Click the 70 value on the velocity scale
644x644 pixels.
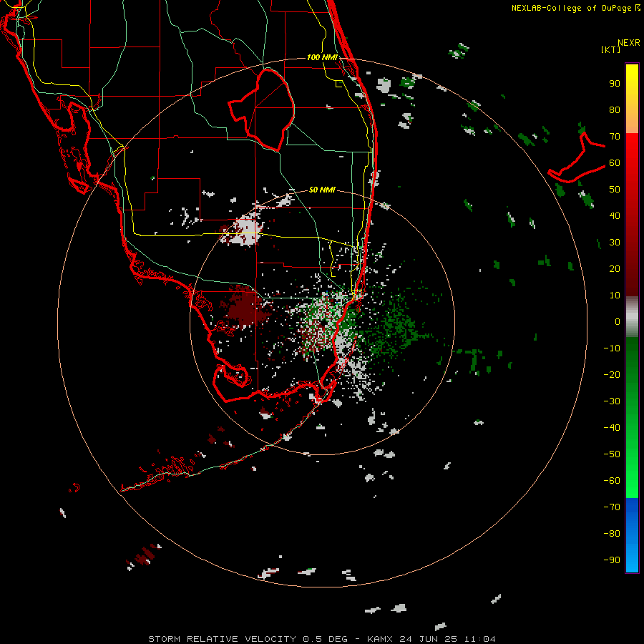click(x=615, y=137)
